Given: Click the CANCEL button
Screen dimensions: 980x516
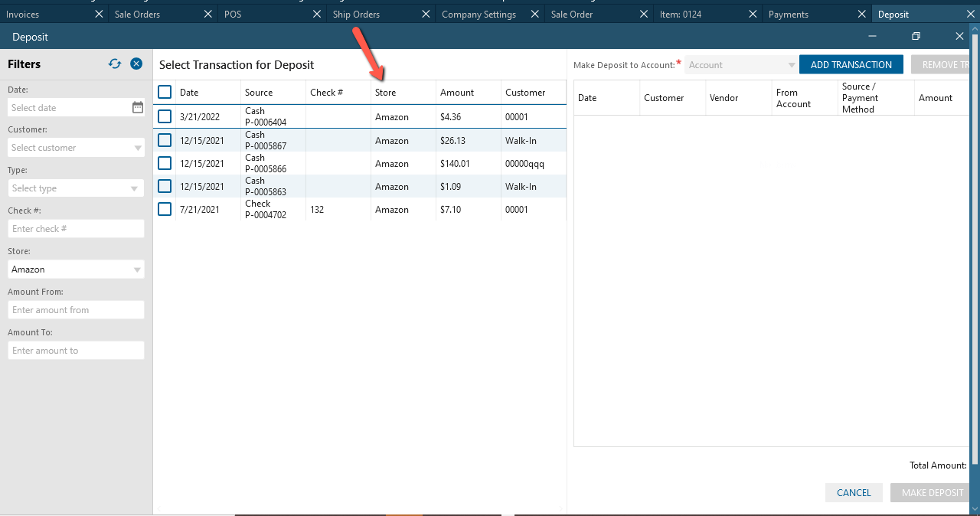Looking at the screenshot, I should [x=854, y=492].
